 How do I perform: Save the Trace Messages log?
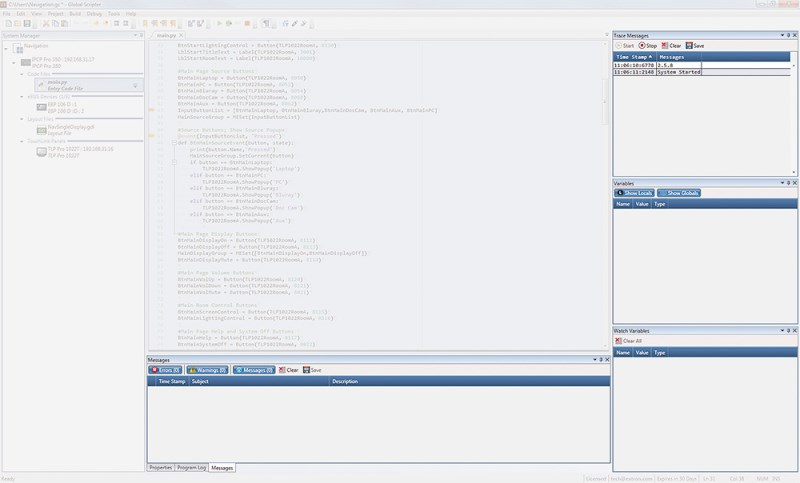(x=695, y=45)
